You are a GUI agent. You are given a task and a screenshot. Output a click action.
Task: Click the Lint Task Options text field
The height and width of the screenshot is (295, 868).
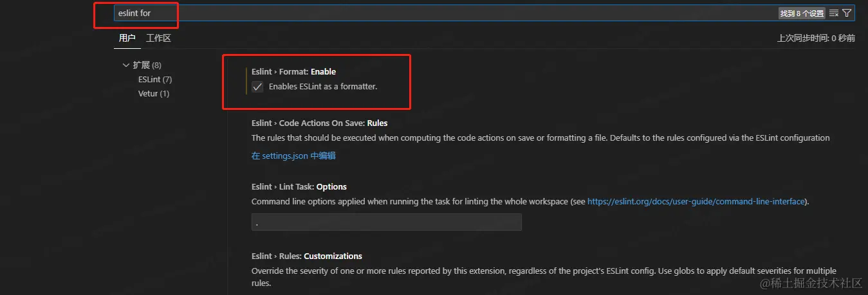tap(386, 222)
